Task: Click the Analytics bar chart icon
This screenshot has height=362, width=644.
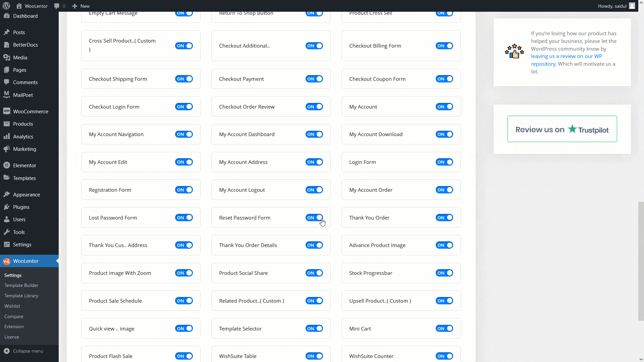Action: [x=7, y=136]
